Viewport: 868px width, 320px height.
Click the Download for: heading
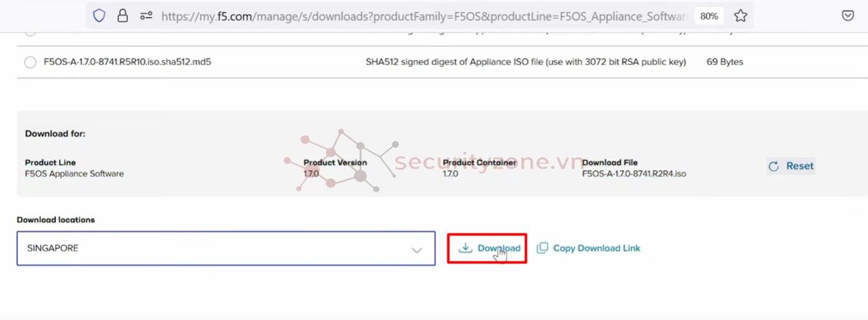pos(55,134)
